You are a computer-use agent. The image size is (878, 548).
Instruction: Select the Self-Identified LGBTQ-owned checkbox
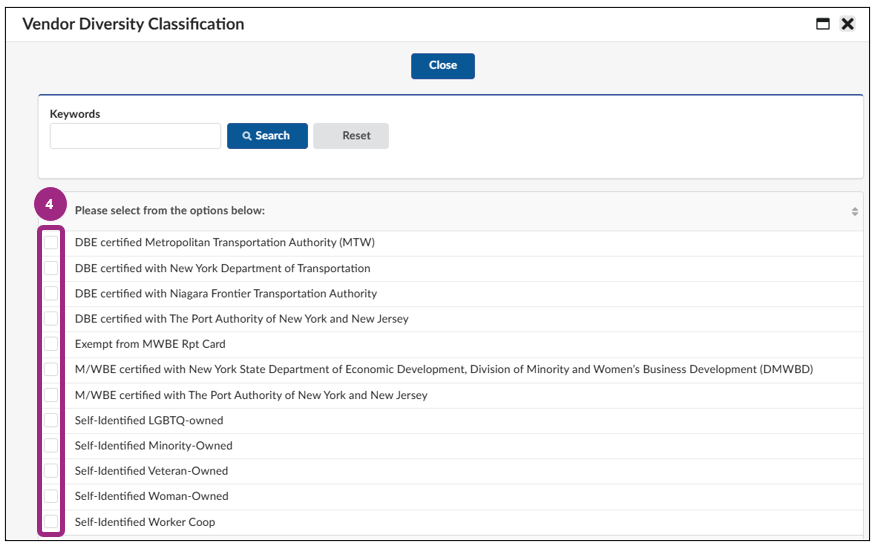[x=51, y=420]
